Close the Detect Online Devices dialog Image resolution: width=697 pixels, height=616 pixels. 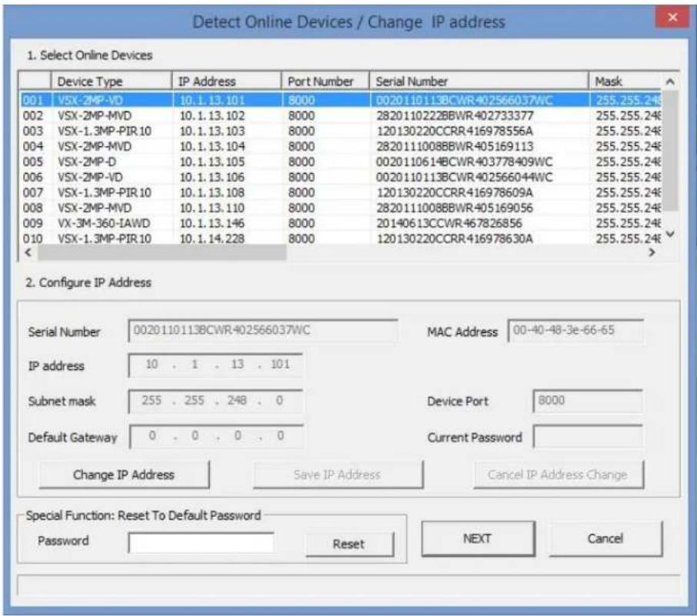click(x=672, y=18)
